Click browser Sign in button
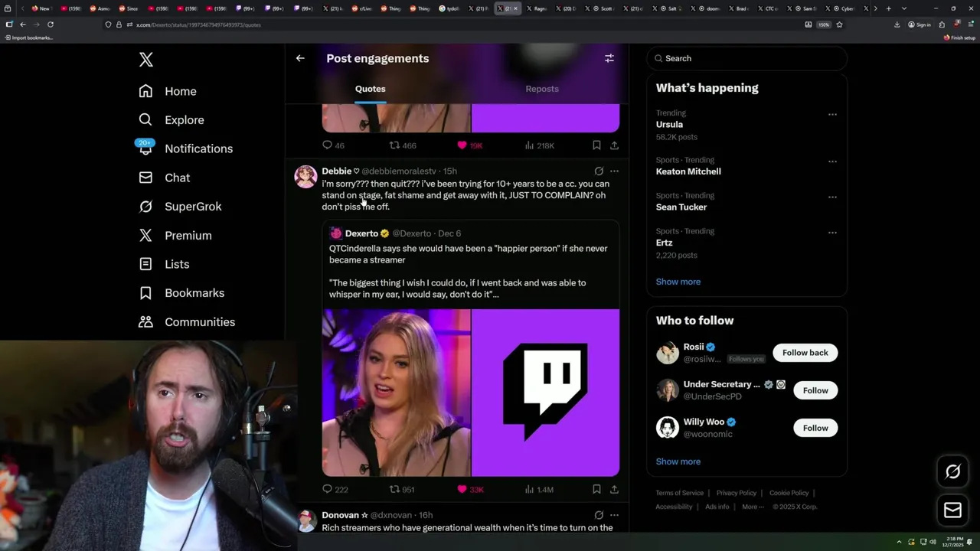 [x=920, y=24]
